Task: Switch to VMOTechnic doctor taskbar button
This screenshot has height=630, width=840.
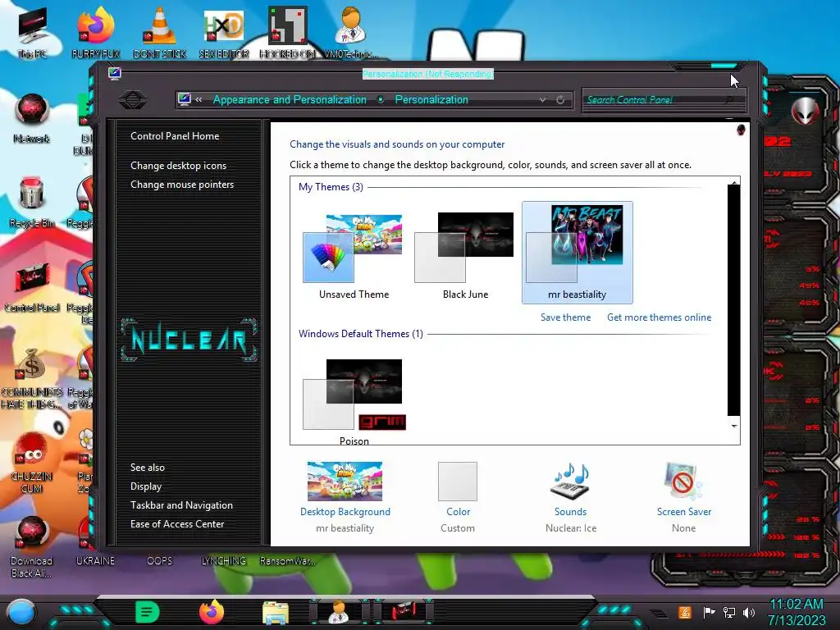Action: coord(340,612)
